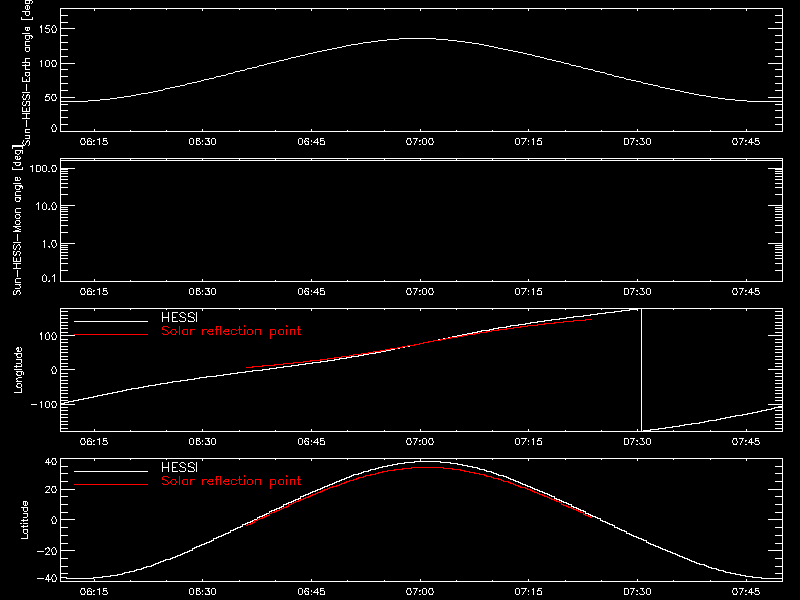Click 07:00 time label under Earth angle plot
Image resolution: width=800 pixels, height=600 pixels.
click(x=420, y=142)
